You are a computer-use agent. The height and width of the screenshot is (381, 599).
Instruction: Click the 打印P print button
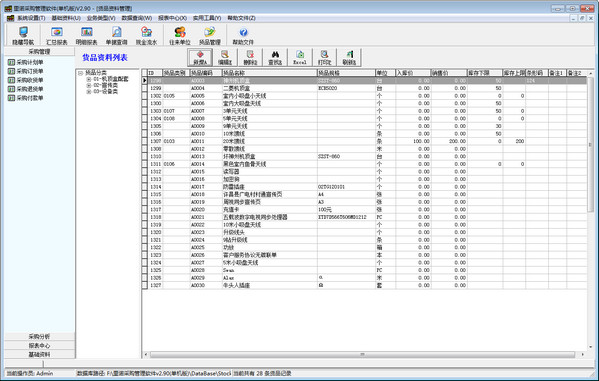point(325,57)
